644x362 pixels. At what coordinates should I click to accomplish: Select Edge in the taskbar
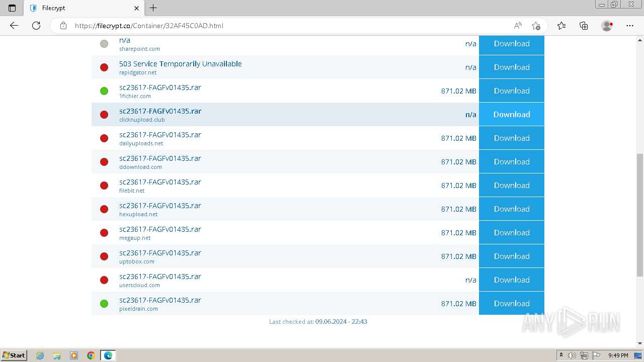(x=108, y=355)
